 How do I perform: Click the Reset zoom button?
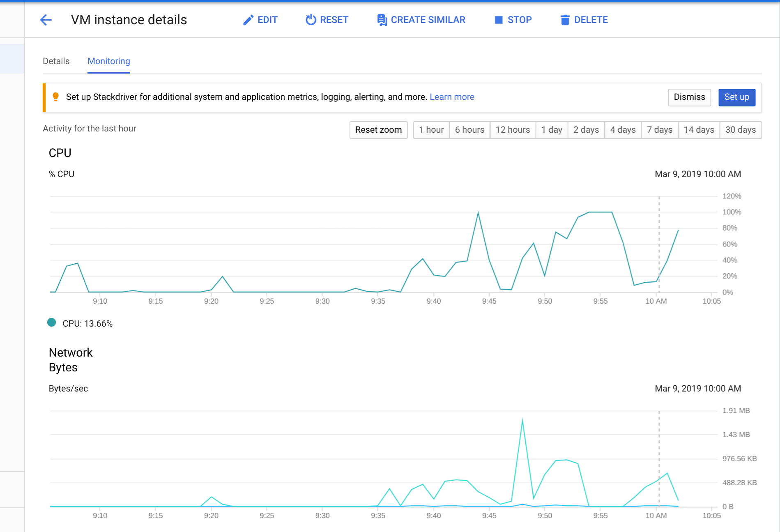click(378, 130)
